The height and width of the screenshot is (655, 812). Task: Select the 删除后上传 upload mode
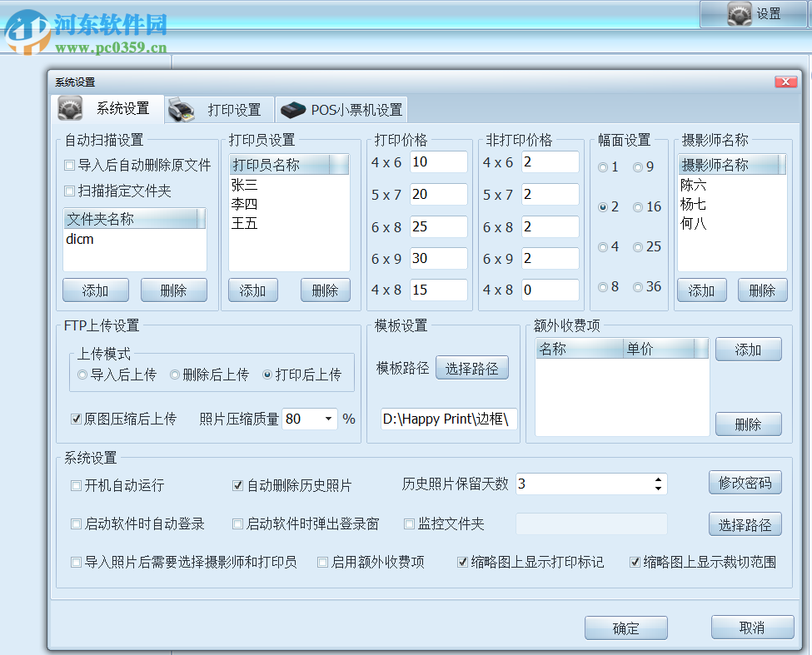coord(175,373)
